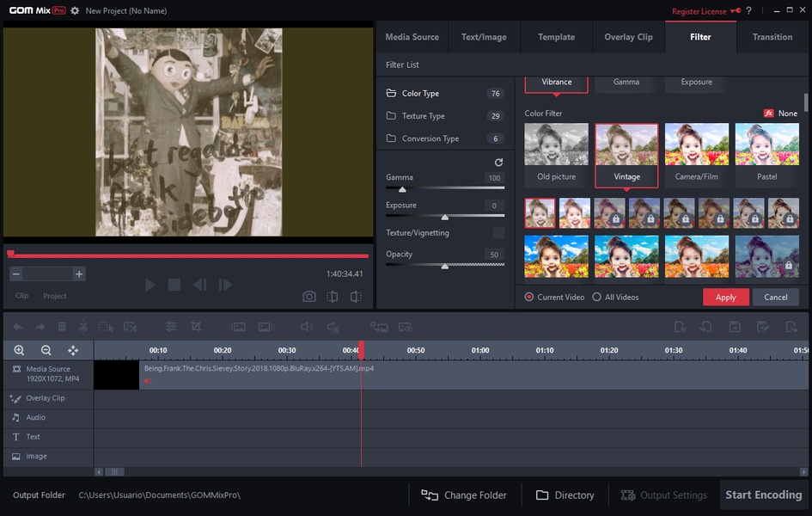The height and width of the screenshot is (516, 812).
Task: Click the fit timeline to window icon
Action: (x=73, y=350)
